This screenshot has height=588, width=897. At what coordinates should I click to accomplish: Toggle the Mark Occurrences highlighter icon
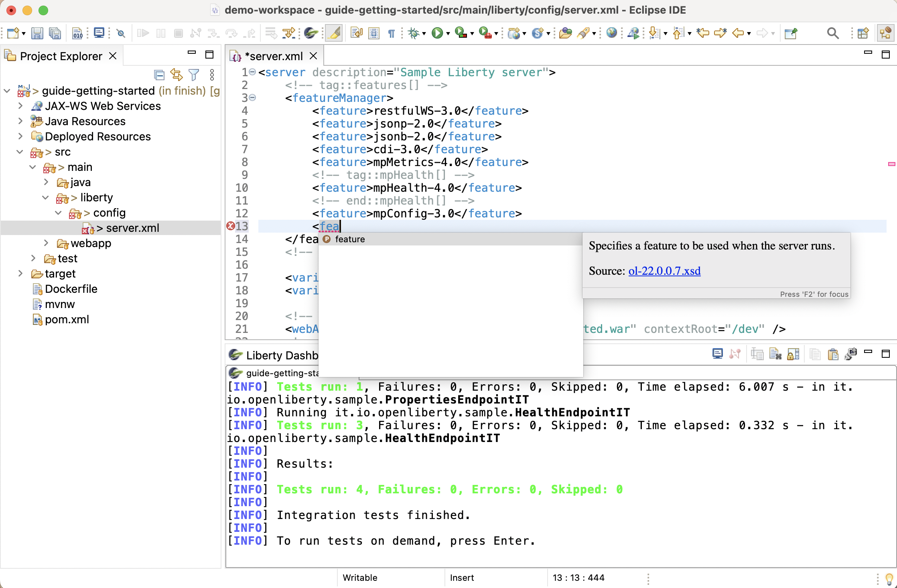tap(334, 33)
